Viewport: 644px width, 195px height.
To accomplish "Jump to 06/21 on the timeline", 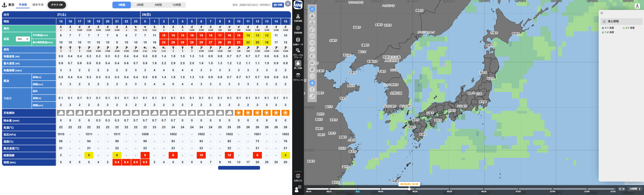I will [x=329, y=192].
